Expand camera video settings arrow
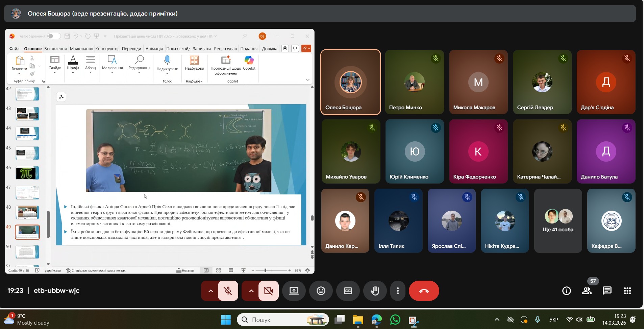644x329 pixels. point(251,291)
